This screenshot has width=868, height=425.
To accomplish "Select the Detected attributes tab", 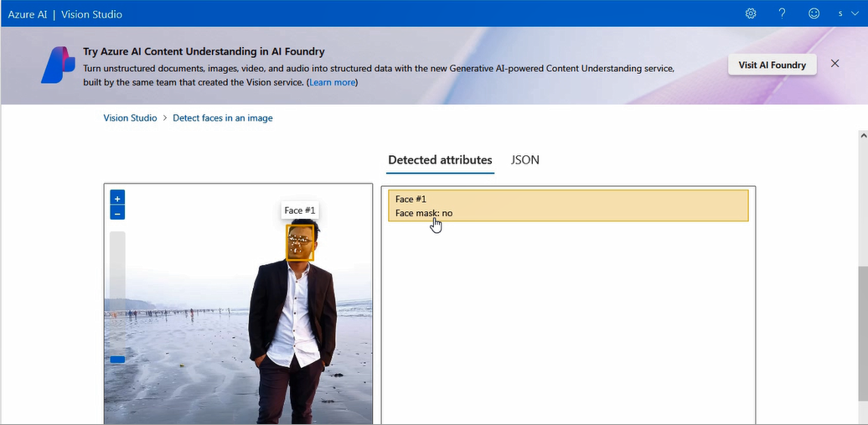I will [440, 160].
